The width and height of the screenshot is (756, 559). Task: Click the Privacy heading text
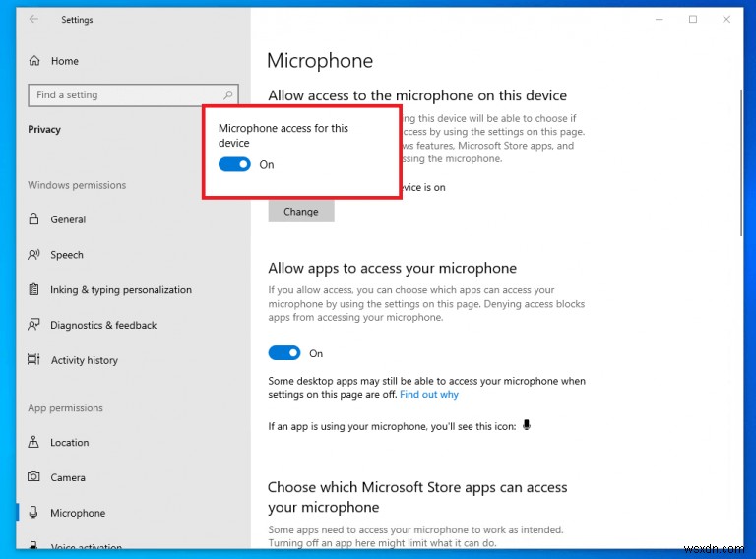coord(44,129)
